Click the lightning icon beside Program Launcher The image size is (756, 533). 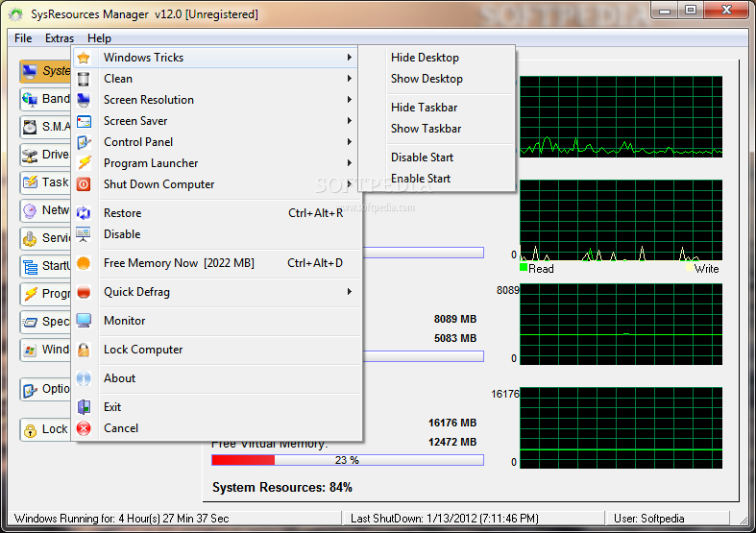pyautogui.click(x=84, y=163)
